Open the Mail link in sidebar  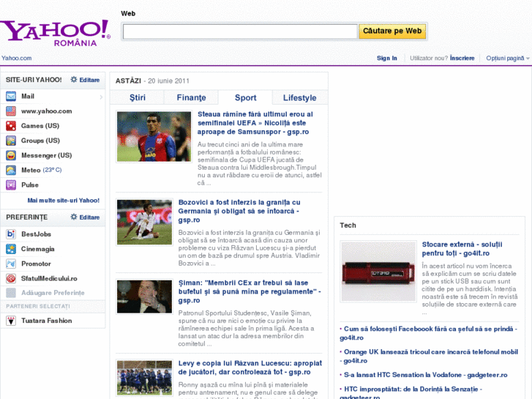28,97
